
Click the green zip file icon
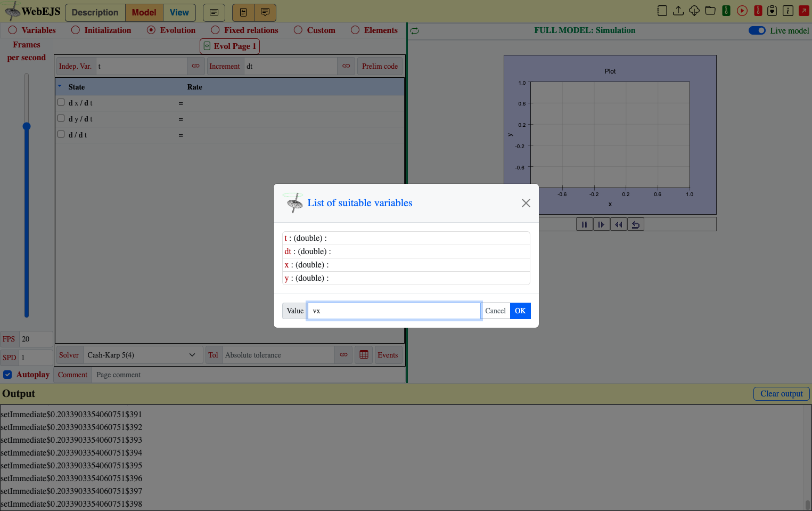[726, 11]
